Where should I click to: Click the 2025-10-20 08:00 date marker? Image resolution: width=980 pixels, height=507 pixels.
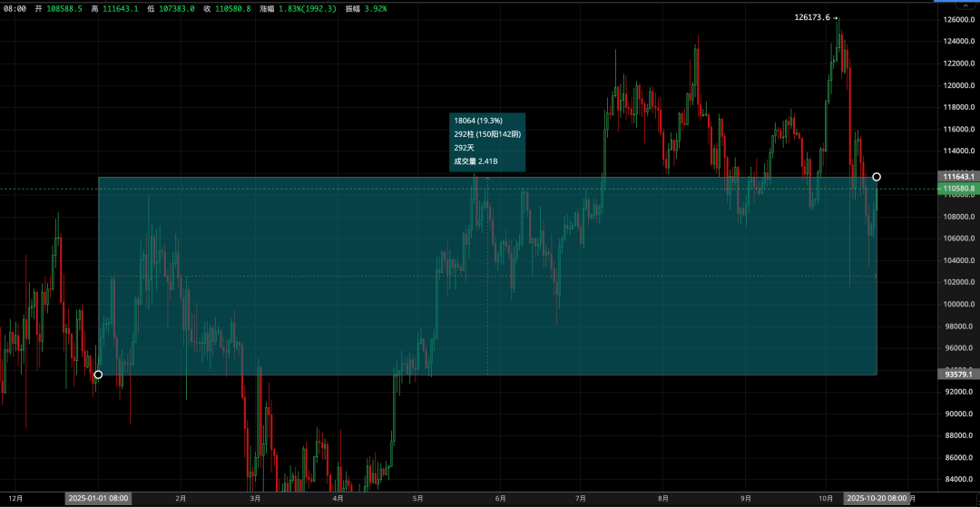[x=877, y=498]
